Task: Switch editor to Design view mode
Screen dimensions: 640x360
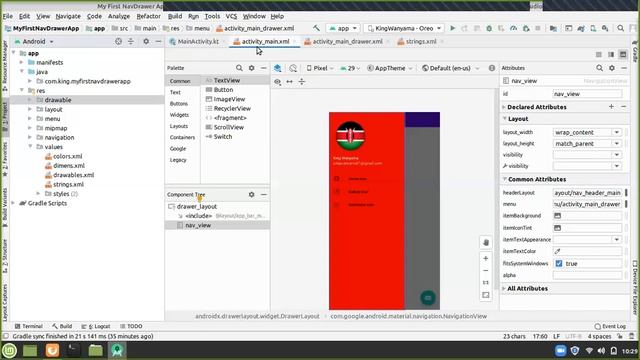Action: pyautogui.click(x=623, y=55)
